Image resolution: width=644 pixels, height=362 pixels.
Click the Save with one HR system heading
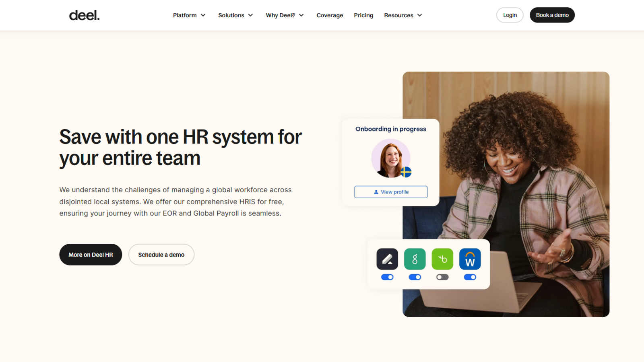coord(180,148)
